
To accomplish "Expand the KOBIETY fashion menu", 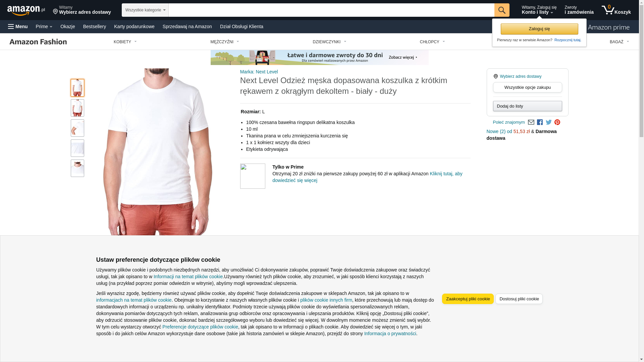I will point(125,42).
